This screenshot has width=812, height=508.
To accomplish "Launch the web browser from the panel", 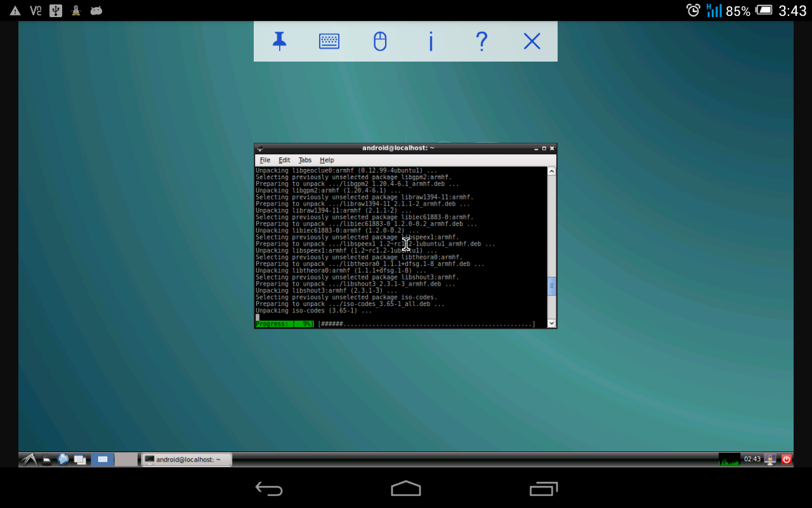I will (63, 459).
